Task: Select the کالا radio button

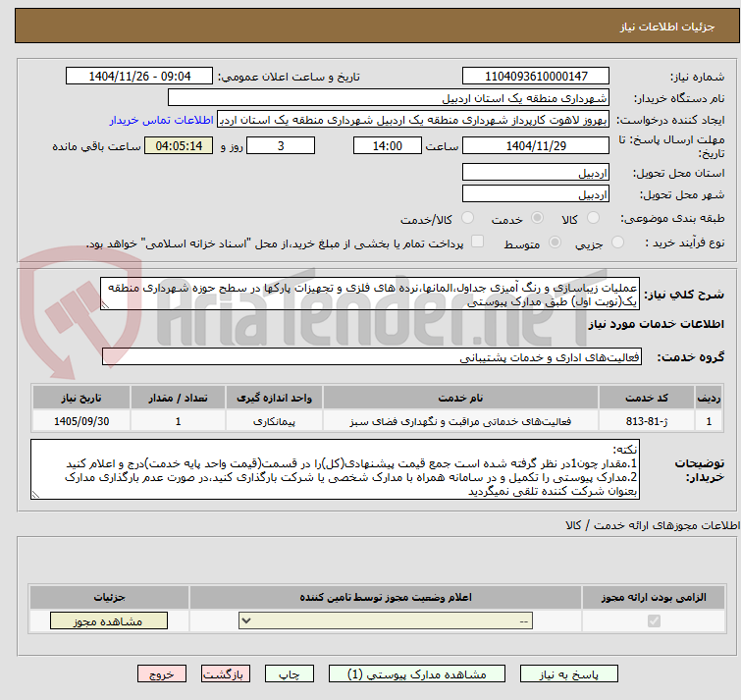Action: click(593, 218)
